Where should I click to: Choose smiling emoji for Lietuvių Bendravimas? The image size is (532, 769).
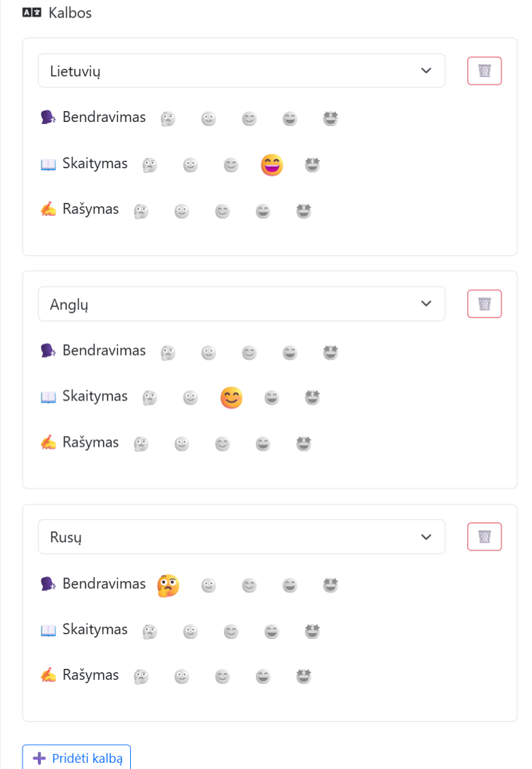click(249, 119)
